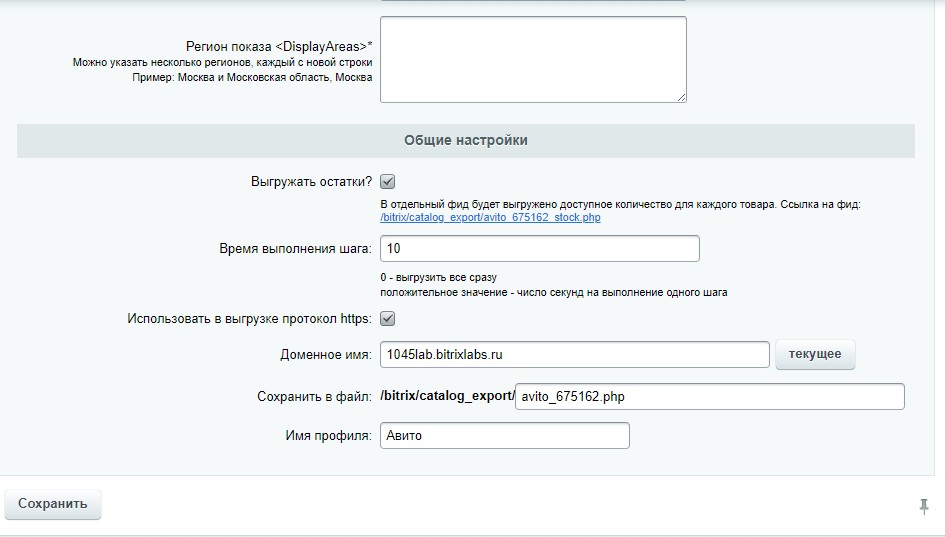Click the bold '/bitrix/catalog_export/' path prefix
The width and height of the screenshot is (945, 537).
[x=447, y=397]
